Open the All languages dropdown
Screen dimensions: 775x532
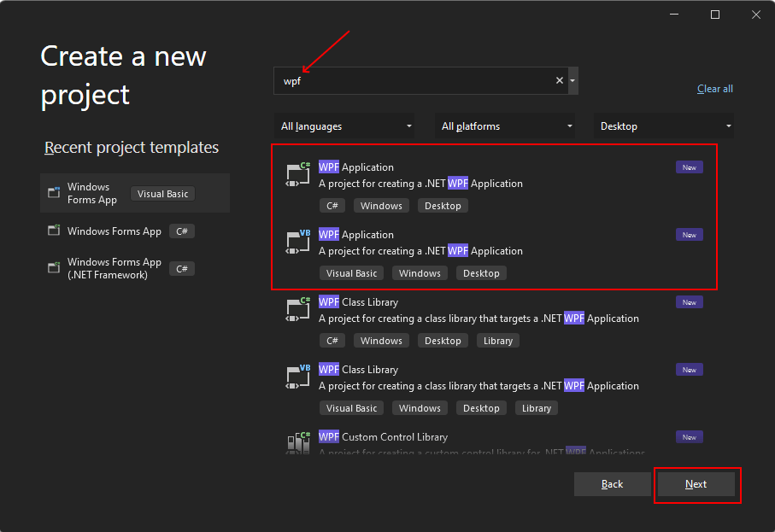(x=344, y=125)
